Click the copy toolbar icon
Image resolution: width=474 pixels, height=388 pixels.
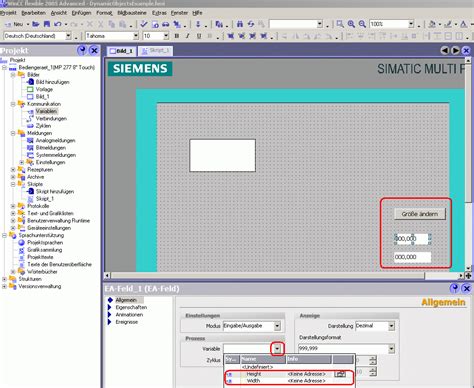(x=112, y=24)
